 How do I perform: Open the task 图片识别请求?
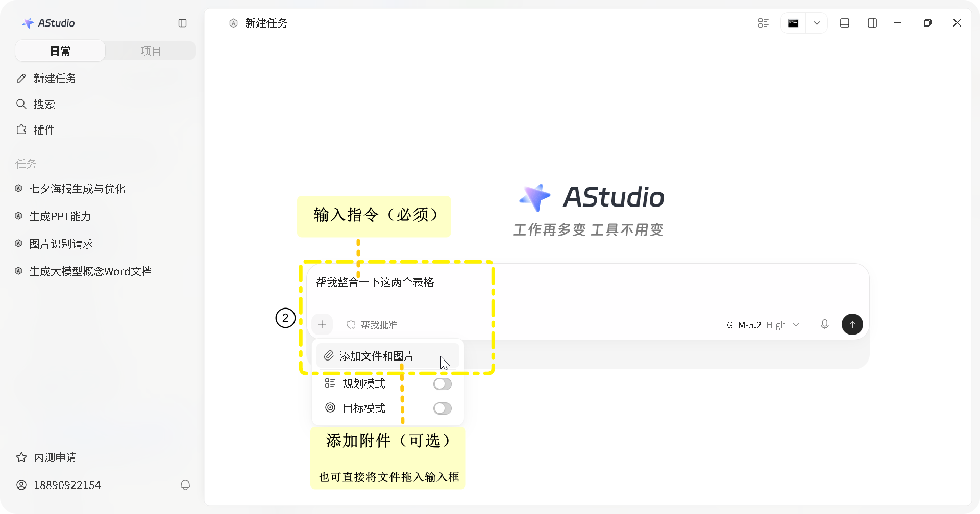61,244
